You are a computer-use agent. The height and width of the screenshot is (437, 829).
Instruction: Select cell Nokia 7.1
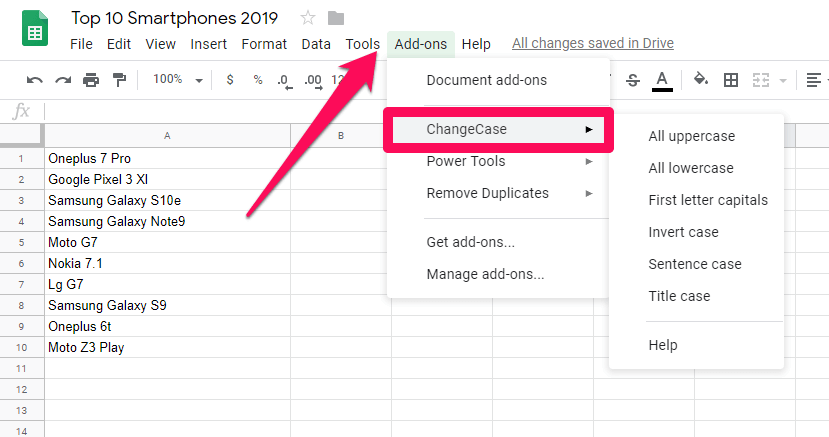(167, 263)
